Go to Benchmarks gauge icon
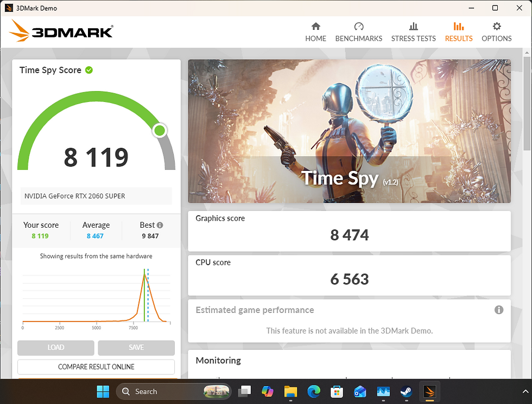 (x=359, y=27)
